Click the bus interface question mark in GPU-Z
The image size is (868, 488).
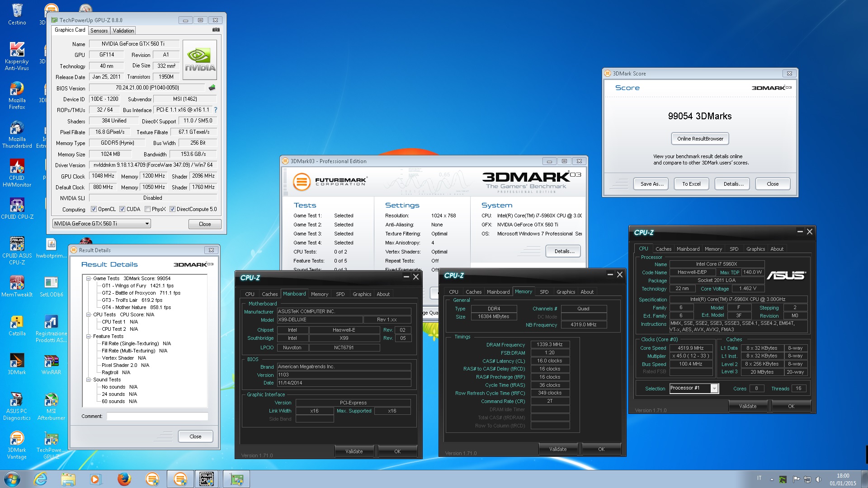(x=216, y=110)
